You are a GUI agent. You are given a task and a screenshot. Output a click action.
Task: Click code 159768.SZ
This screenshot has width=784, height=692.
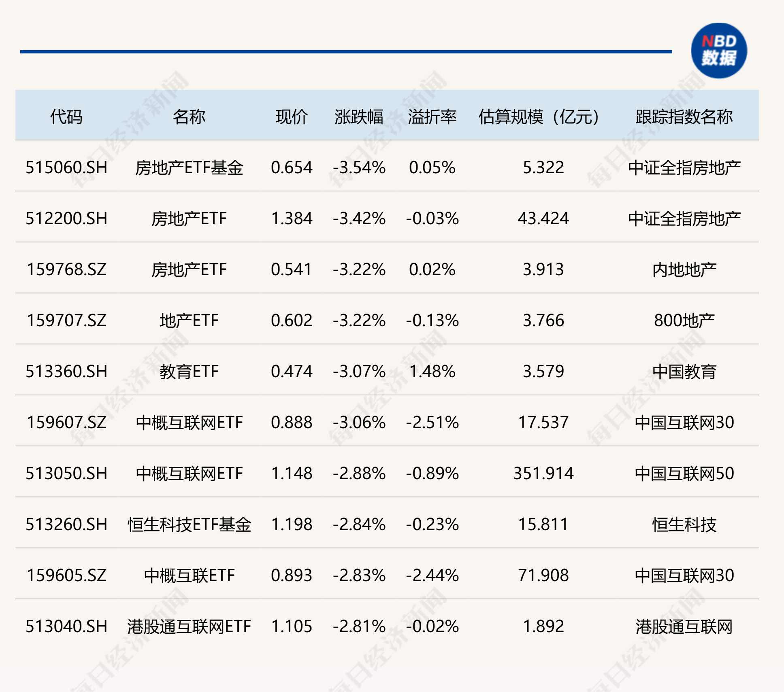(66, 270)
